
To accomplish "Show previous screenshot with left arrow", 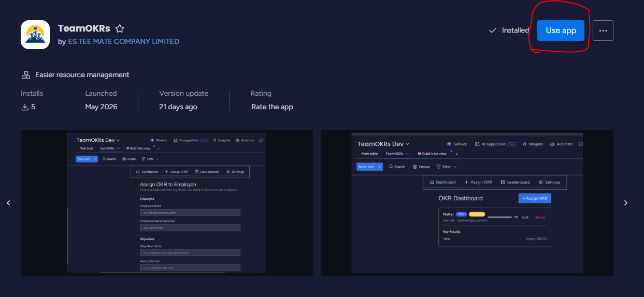I will 8,203.
